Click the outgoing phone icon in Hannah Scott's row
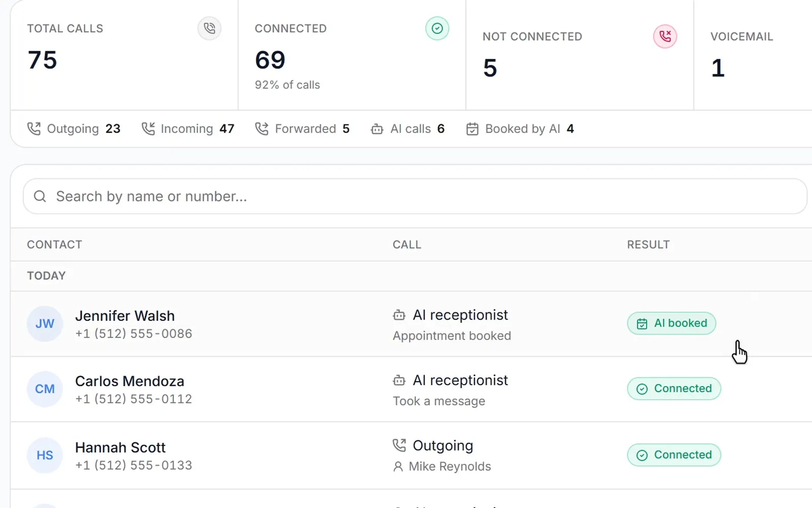The image size is (812, 508). click(399, 445)
